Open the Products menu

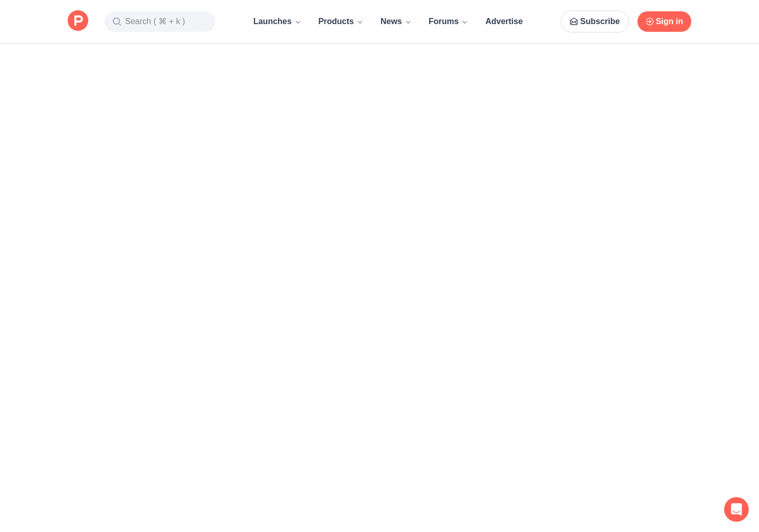click(336, 22)
